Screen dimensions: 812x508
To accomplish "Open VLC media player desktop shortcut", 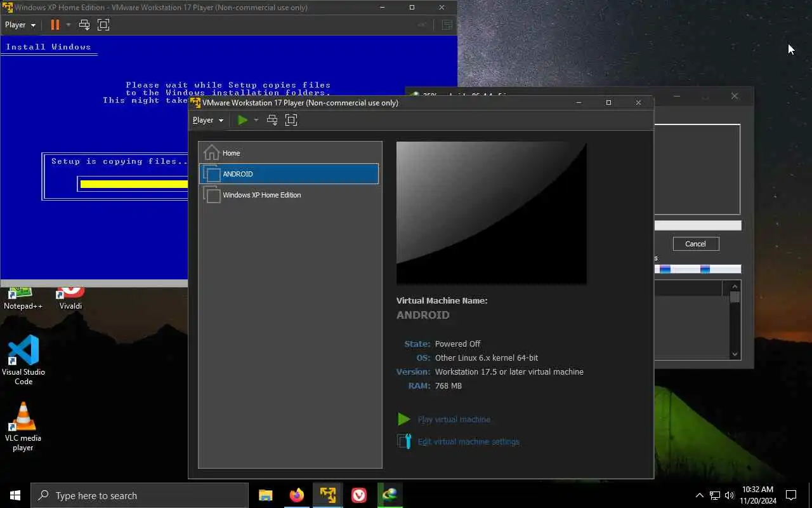I will coord(23,427).
